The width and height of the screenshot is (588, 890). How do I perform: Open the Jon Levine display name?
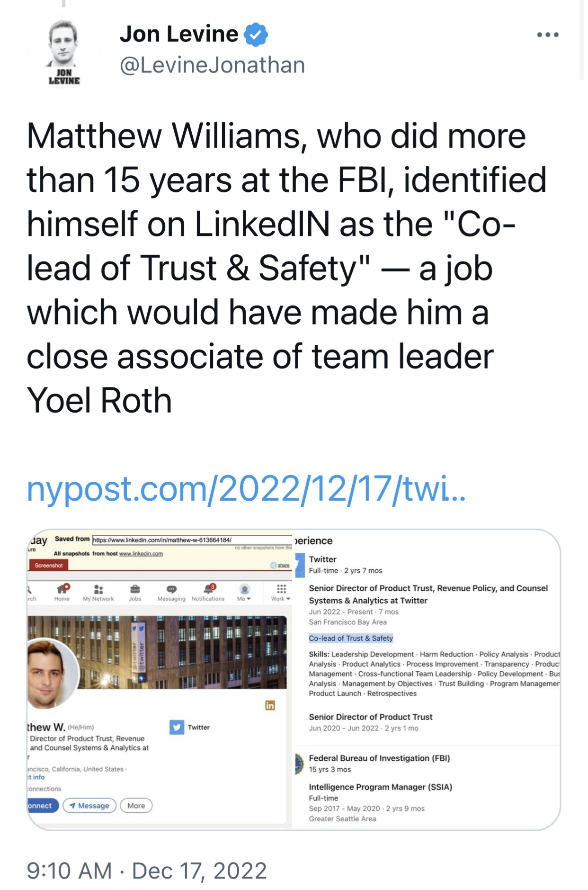(x=179, y=34)
